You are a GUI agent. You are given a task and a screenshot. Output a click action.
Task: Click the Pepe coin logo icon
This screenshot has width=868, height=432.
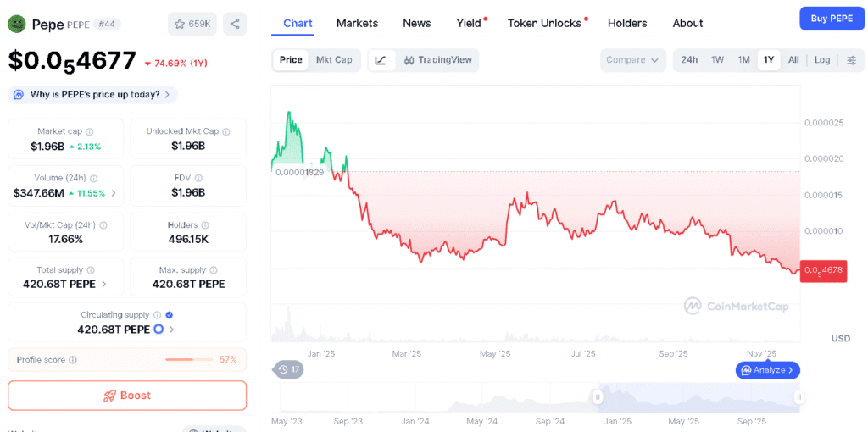(18, 24)
